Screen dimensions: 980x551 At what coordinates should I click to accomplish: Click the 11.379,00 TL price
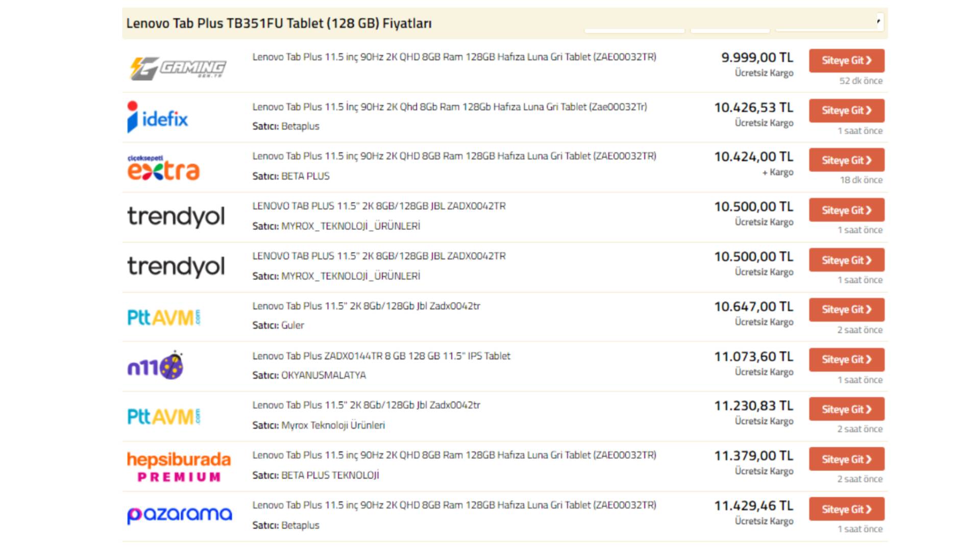pyautogui.click(x=754, y=456)
